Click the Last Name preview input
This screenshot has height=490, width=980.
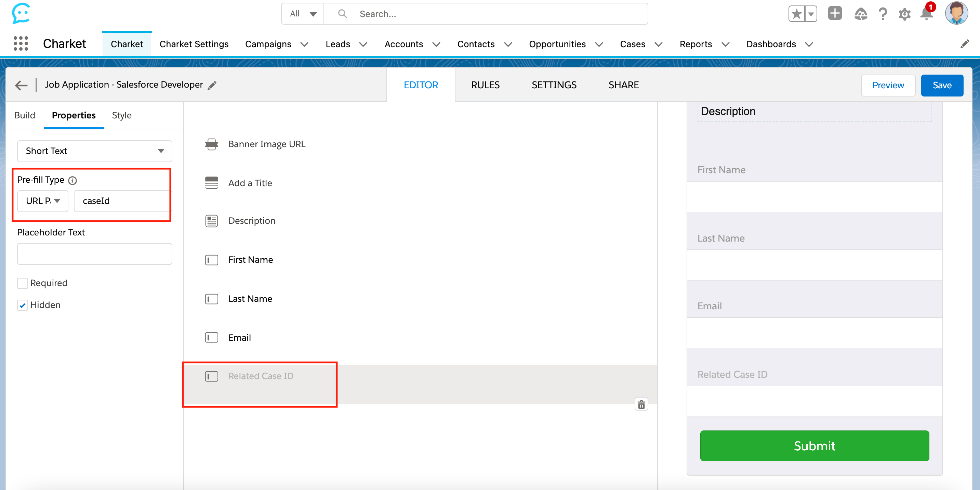pos(815,266)
